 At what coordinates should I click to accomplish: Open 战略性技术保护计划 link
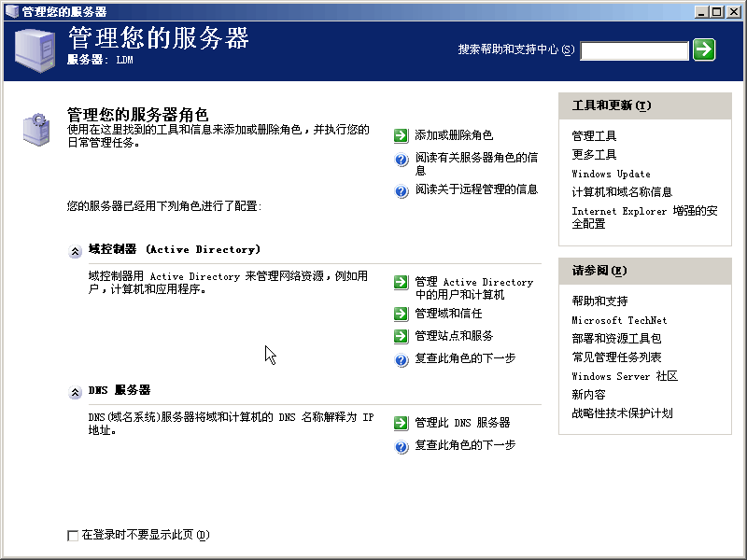622,413
